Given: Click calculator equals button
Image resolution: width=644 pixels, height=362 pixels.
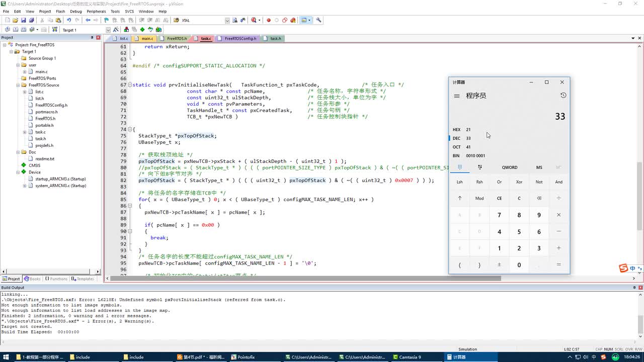Looking at the screenshot, I should pos(558,264).
